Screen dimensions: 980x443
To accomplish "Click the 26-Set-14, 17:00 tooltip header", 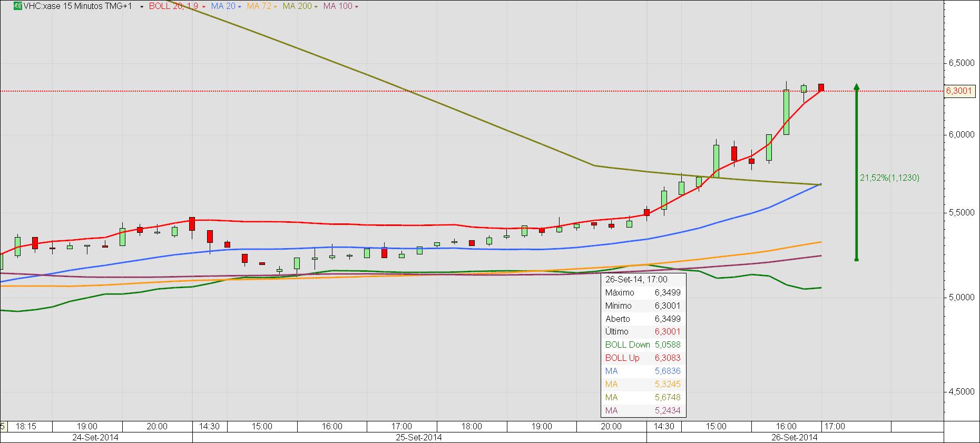I will click(x=636, y=280).
